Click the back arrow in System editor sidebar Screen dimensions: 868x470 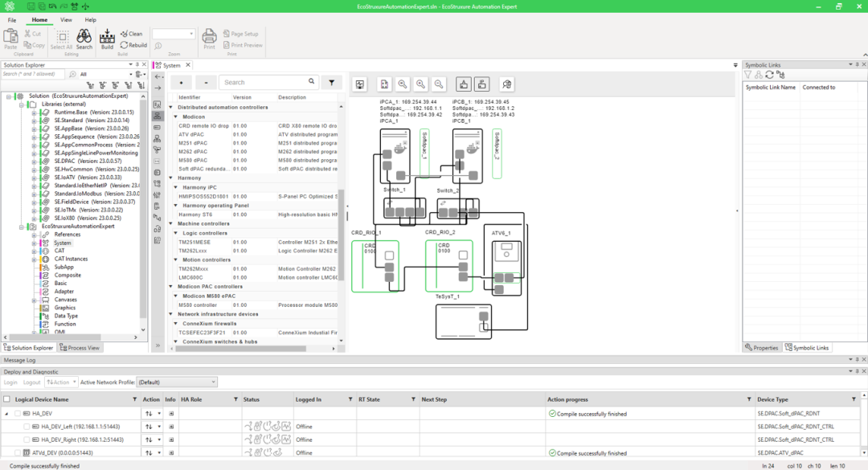tap(158, 76)
